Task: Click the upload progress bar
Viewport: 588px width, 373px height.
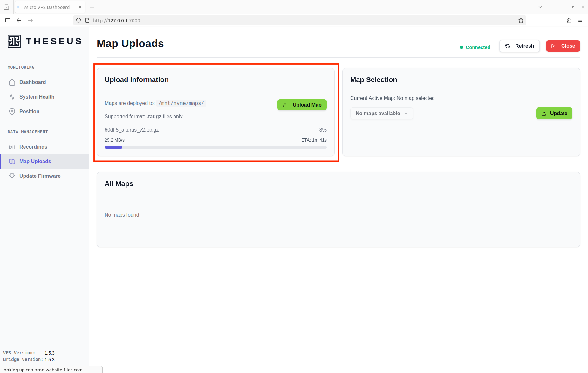Action: click(215, 147)
